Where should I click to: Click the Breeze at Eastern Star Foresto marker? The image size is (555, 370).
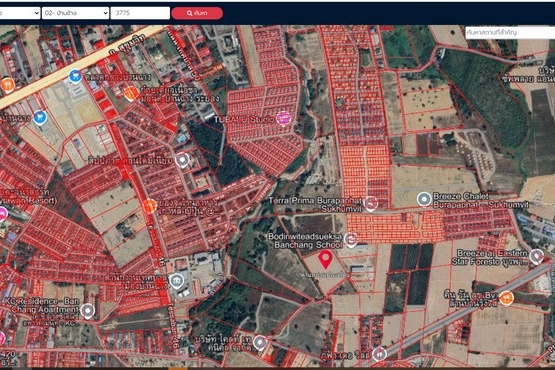537,256
